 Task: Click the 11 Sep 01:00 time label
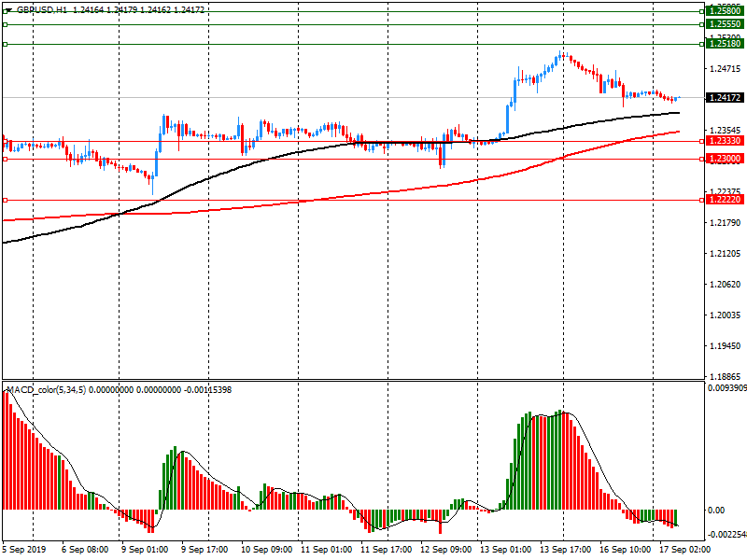point(327,550)
